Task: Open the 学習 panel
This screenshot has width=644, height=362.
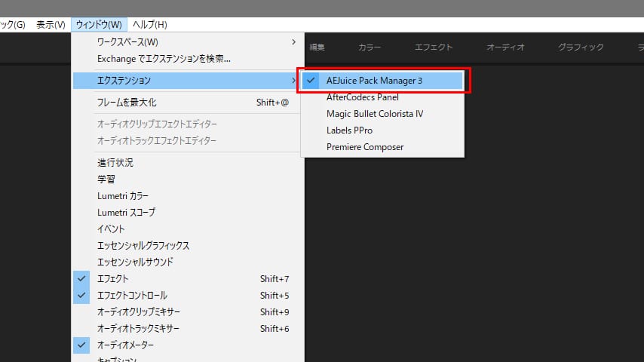Action: (187, 179)
